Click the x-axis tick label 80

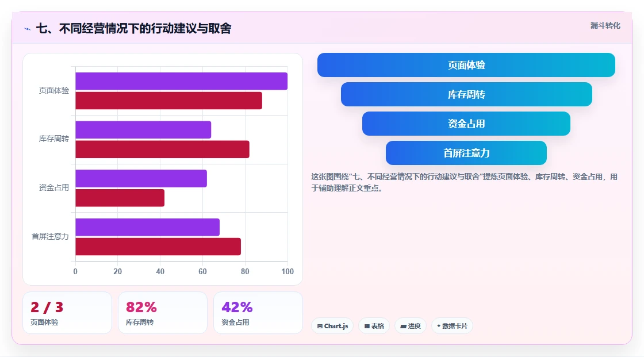(245, 271)
